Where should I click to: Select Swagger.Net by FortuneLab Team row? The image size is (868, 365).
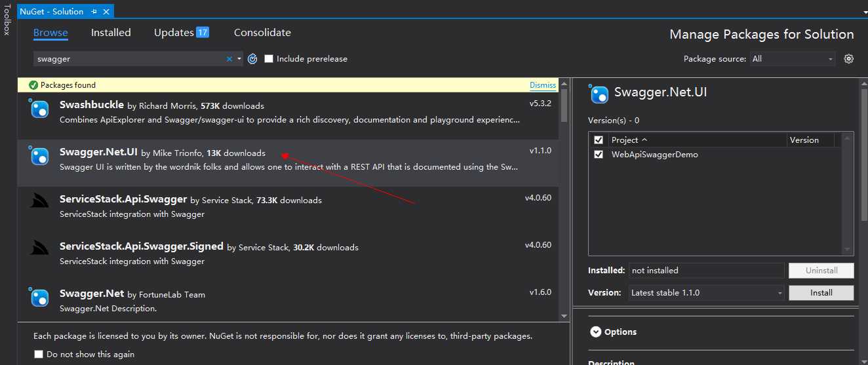[288, 301]
